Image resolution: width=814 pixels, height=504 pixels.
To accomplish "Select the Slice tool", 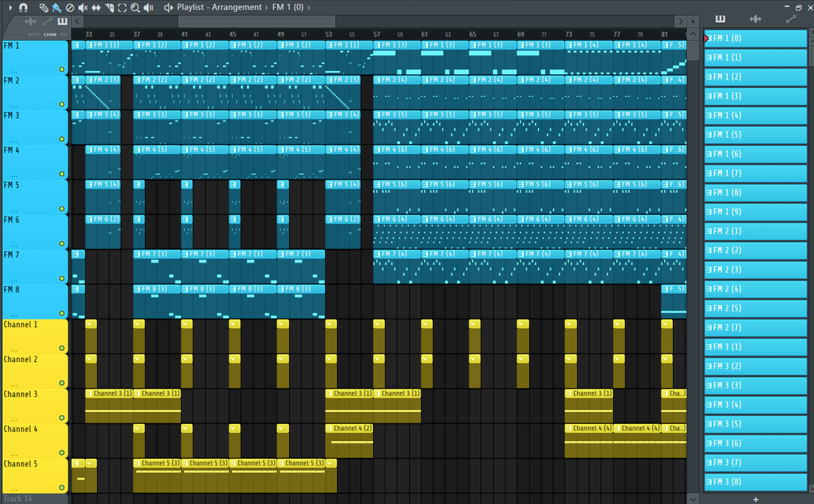I will pyautogui.click(x=110, y=7).
